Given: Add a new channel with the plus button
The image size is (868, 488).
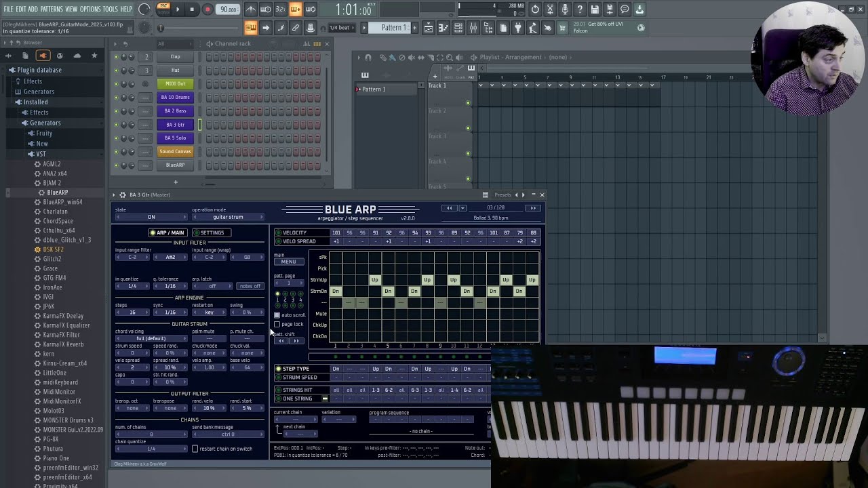Looking at the screenshot, I should [175, 182].
